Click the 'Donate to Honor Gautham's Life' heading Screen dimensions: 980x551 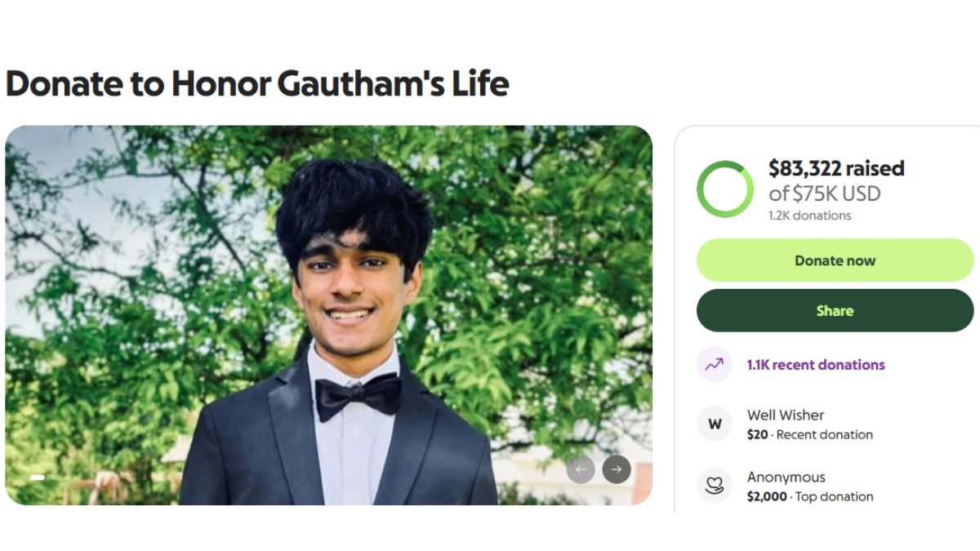tap(257, 84)
